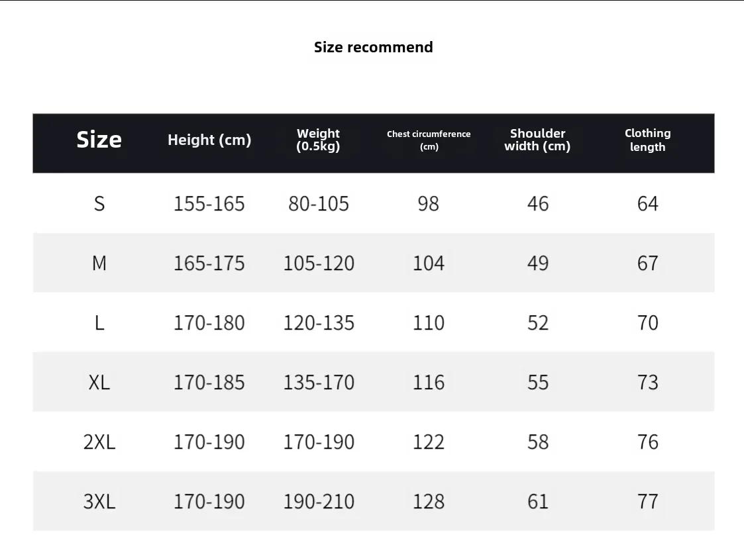The width and height of the screenshot is (744, 560).
Task: Select the Chest circumference (cm) header
Action: click(429, 140)
